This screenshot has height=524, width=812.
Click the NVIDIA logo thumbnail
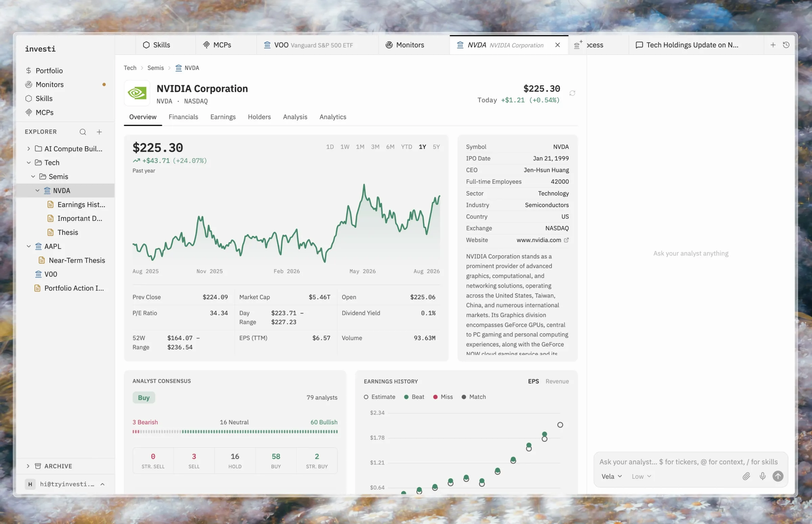click(137, 93)
